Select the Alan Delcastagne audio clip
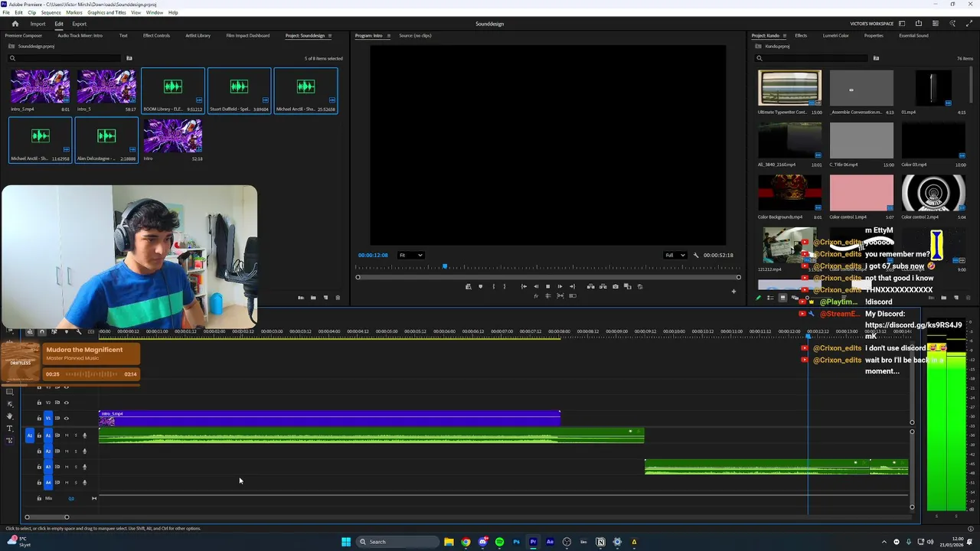Screen dimensions: 980x551 106,136
